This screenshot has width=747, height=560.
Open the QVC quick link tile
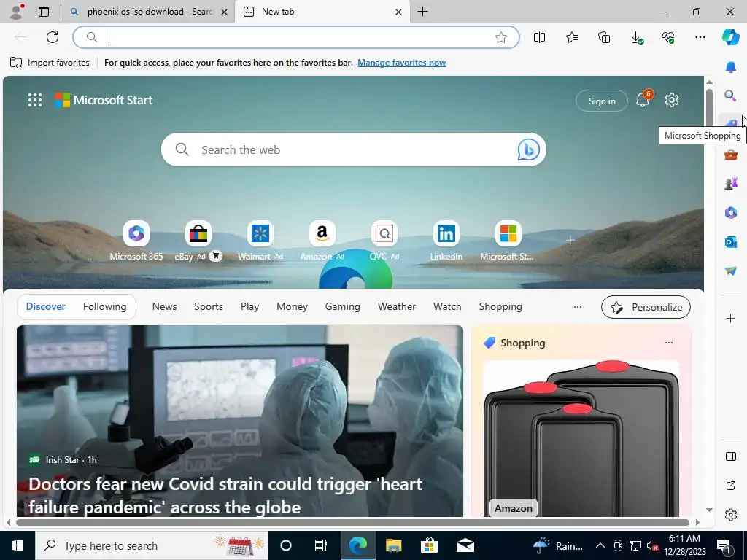384,241
